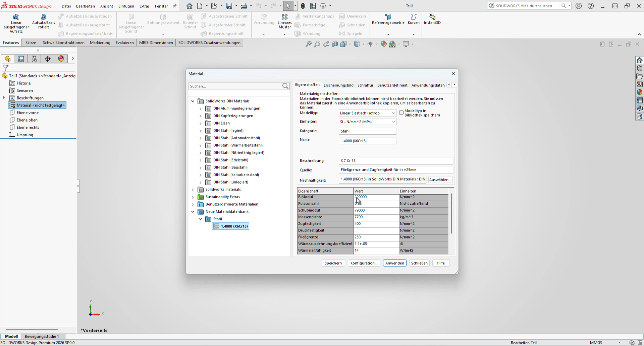Enable Modelltyp in Bibliothek speichern checkbox

tap(401, 113)
